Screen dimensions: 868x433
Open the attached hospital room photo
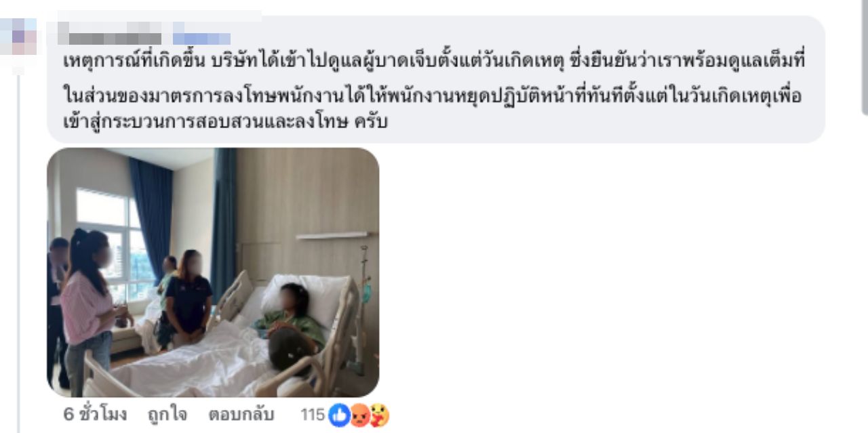click(213, 272)
